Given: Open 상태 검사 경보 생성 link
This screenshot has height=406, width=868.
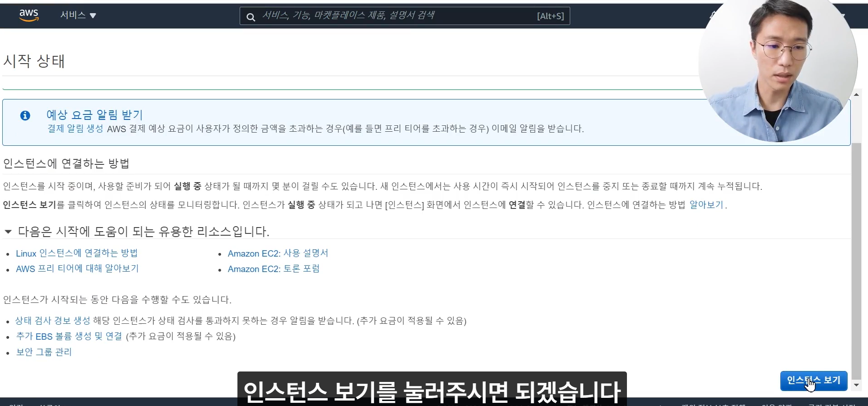Looking at the screenshot, I should coord(53,321).
